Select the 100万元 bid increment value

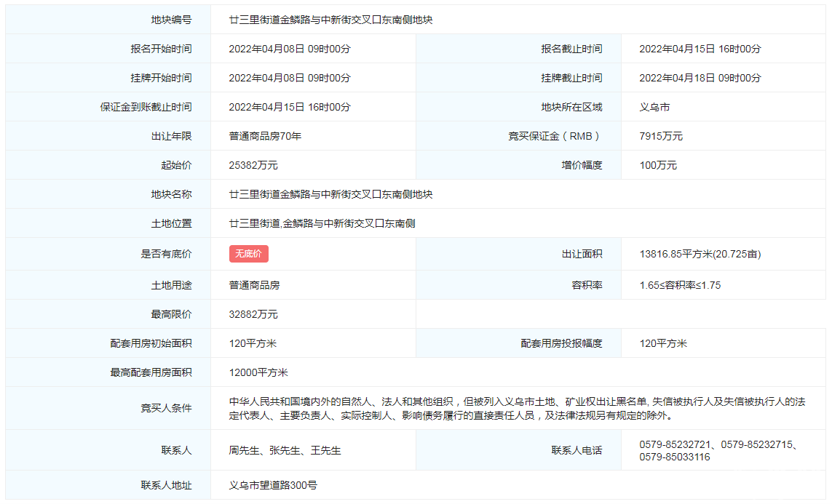tap(658, 165)
